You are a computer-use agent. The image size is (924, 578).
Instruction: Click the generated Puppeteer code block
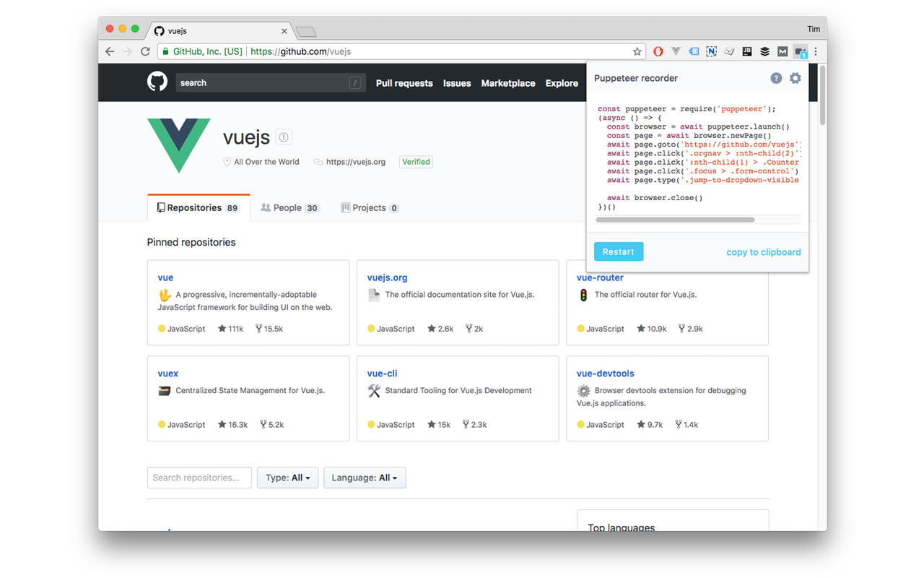coord(698,160)
